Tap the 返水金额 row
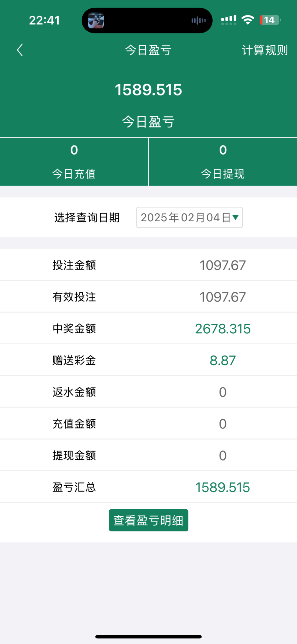 pyautogui.click(x=148, y=392)
